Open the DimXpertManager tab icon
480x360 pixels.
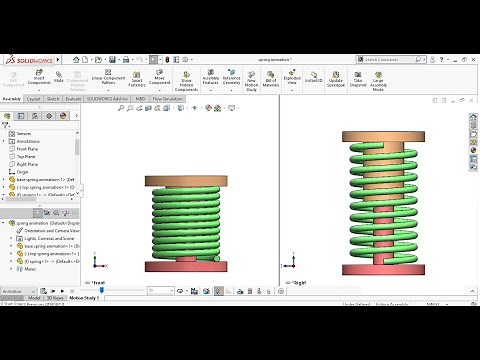point(49,116)
